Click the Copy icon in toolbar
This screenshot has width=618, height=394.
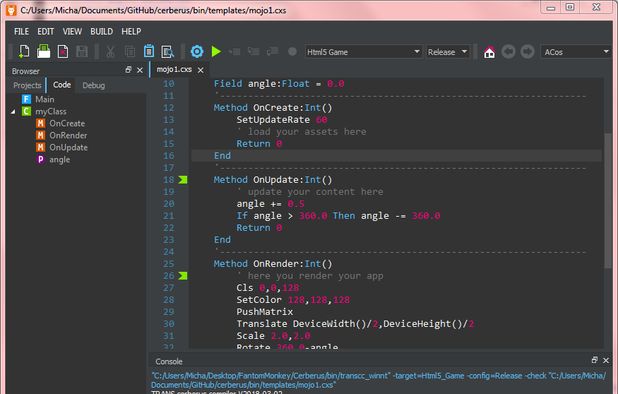click(x=130, y=52)
